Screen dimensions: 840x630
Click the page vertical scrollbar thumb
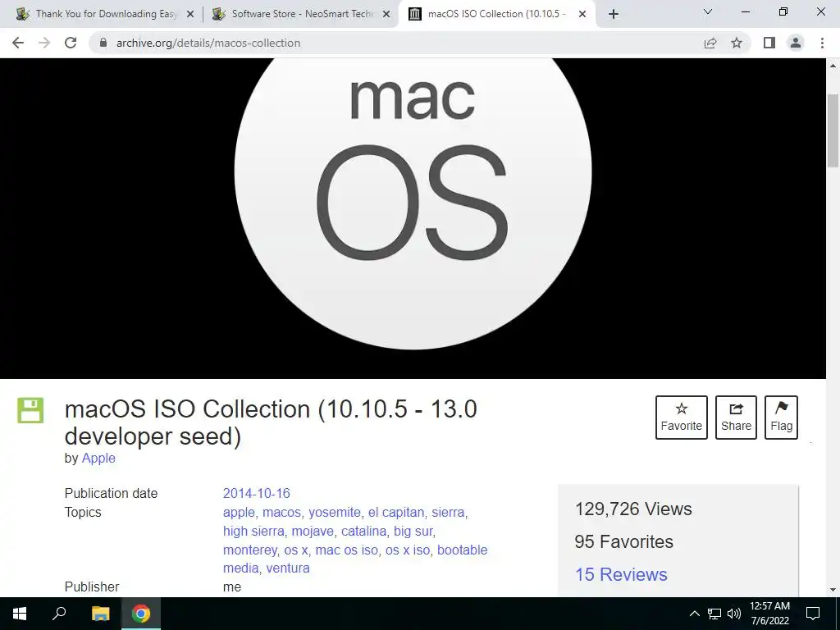click(x=833, y=130)
